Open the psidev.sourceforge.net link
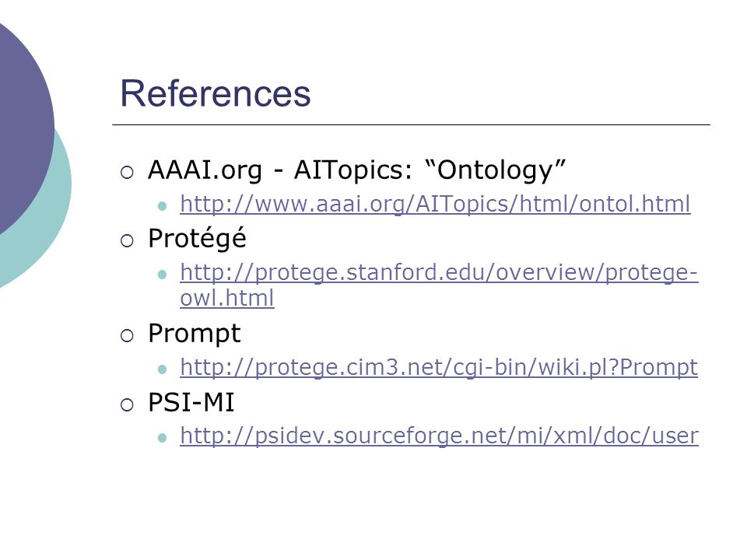This screenshot has height=560, width=747. pos(439,436)
